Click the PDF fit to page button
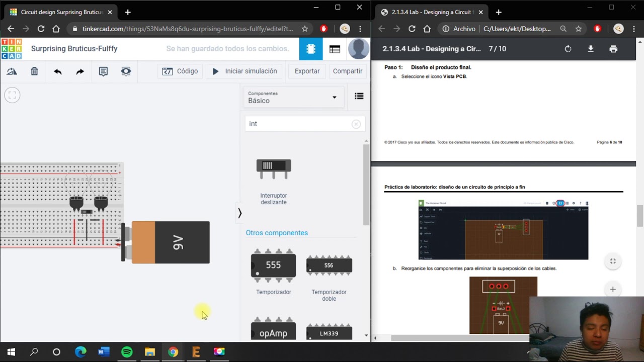 613,261
